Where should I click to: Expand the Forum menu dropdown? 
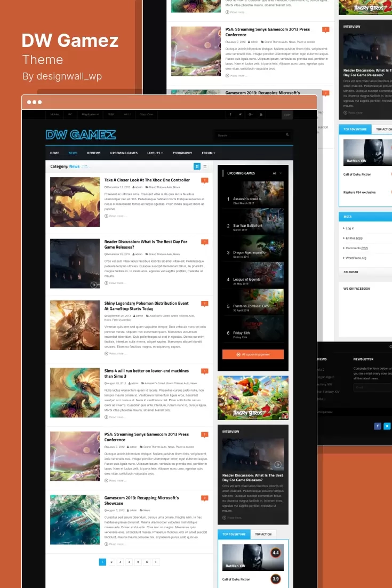coord(209,153)
